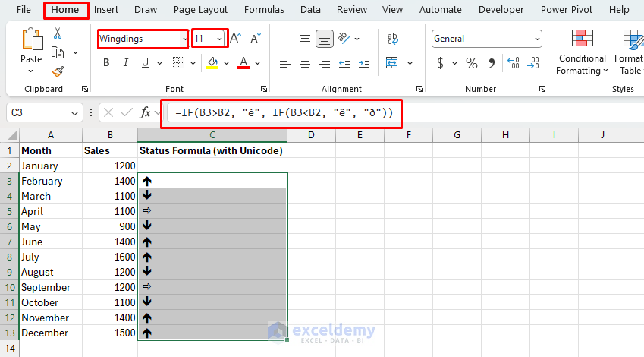Switch to the Developer tab
The image size is (644, 357).
tap(501, 9)
